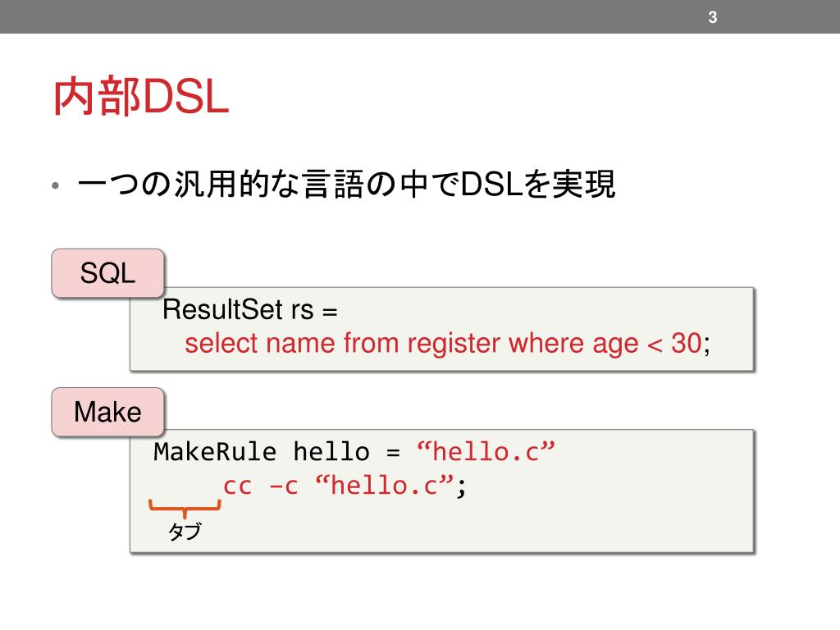This screenshot has width=840, height=630.
Task: Click the タブ label under the bracket
Action: (185, 532)
